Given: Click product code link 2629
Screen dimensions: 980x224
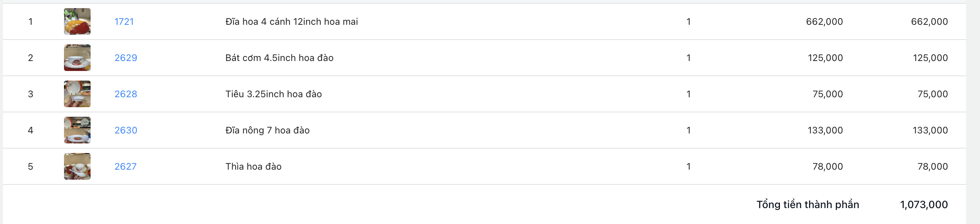Looking at the screenshot, I should 125,58.
